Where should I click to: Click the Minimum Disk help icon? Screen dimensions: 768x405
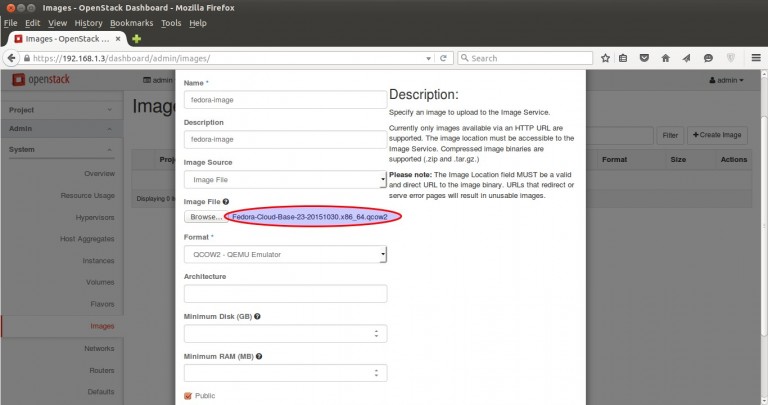tap(259, 316)
